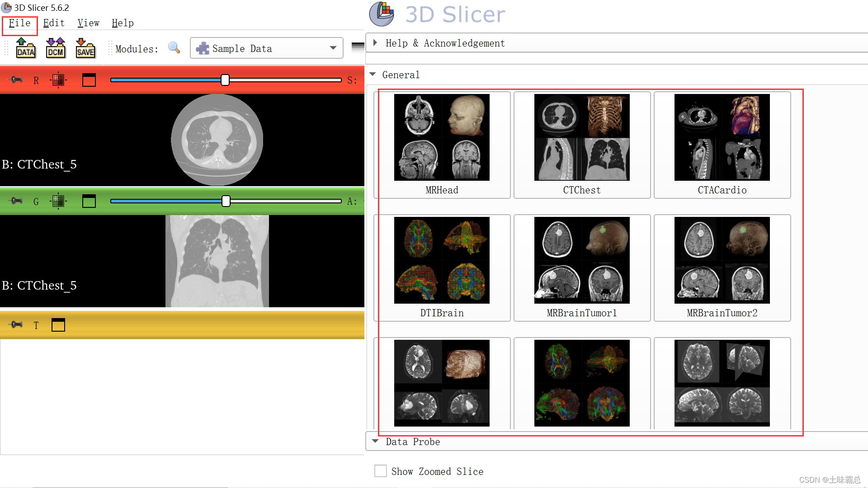This screenshot has width=868, height=488.
Task: Open the Sample Data modules dropdown
Action: (266, 48)
